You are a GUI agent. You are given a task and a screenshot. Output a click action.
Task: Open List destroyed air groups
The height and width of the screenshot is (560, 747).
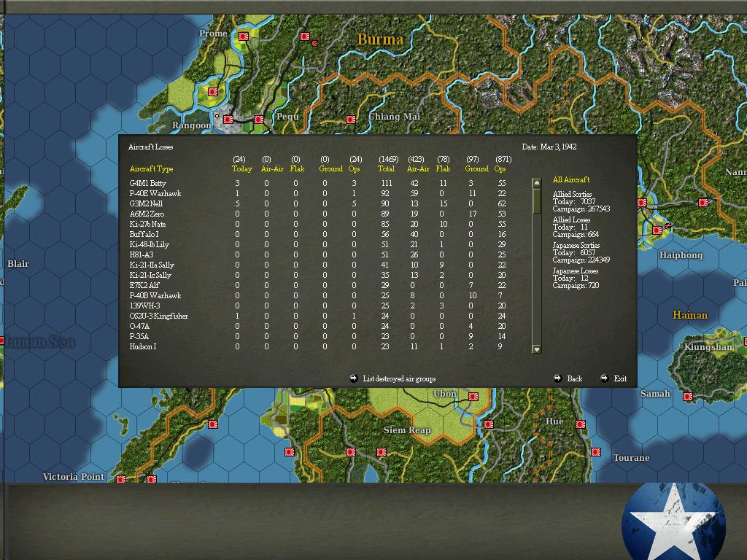coord(399,378)
